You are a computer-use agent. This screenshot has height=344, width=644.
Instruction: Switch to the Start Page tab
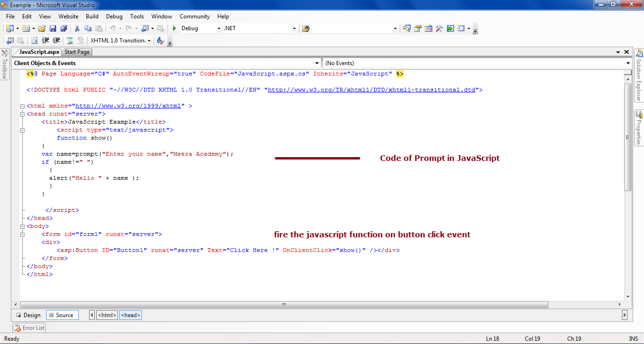tap(76, 52)
